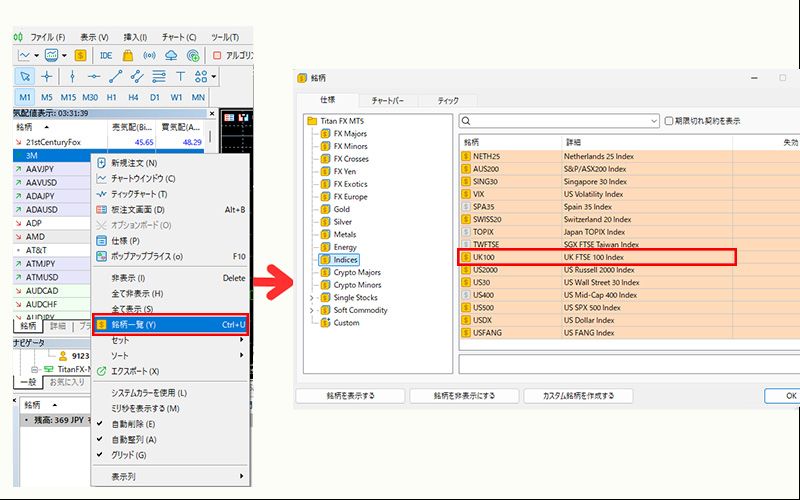Open the chart type dropdown arrow

(37, 55)
